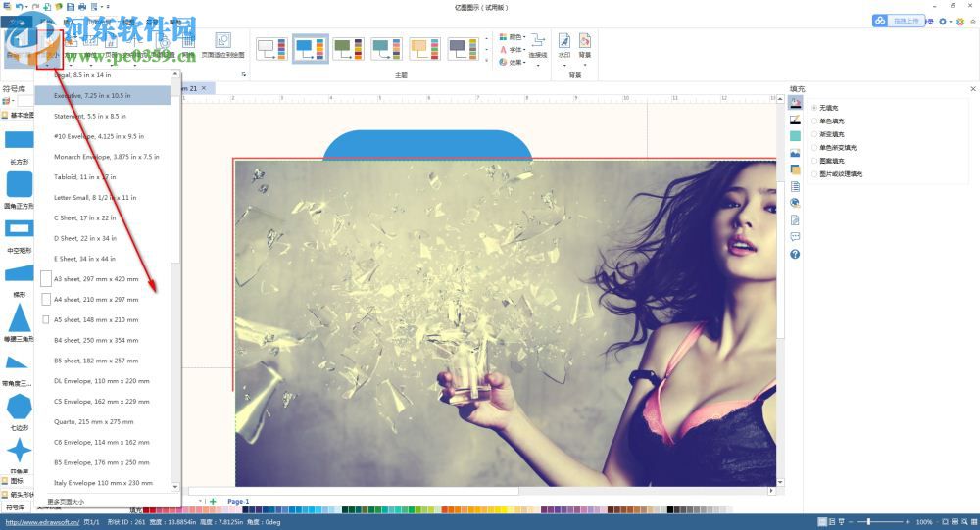Add a new page with plus button
Screen dimensions: 980x530
click(x=213, y=502)
